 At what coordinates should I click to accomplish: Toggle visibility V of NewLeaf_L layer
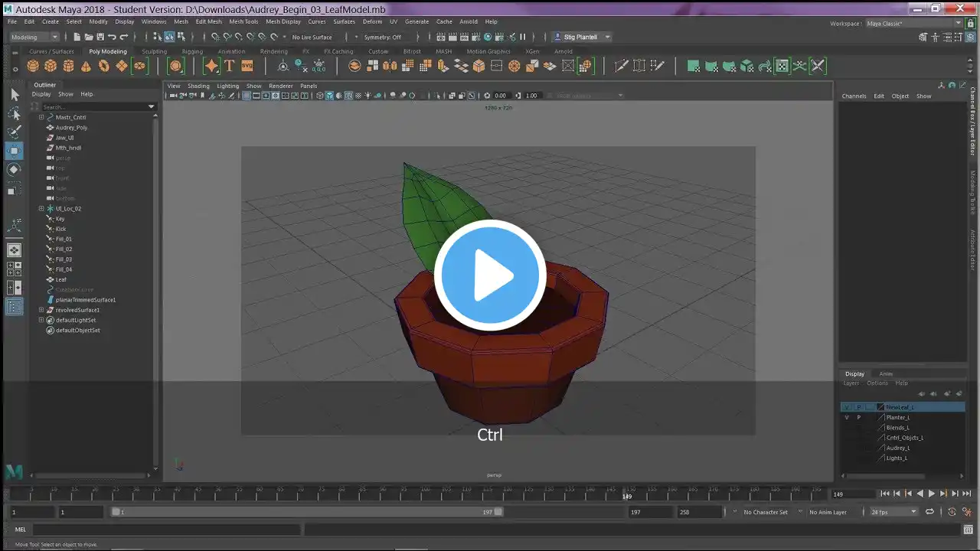point(846,407)
